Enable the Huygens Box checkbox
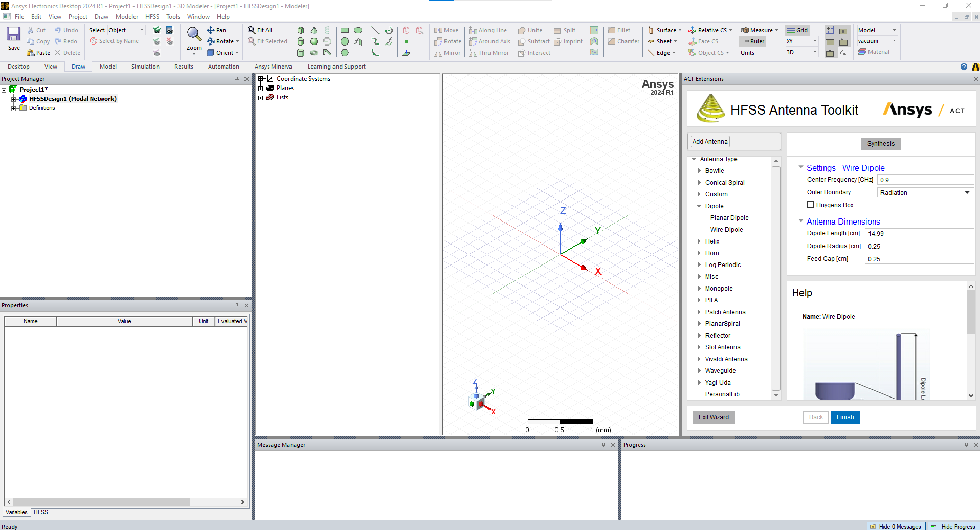This screenshot has height=530, width=980. [x=810, y=204]
